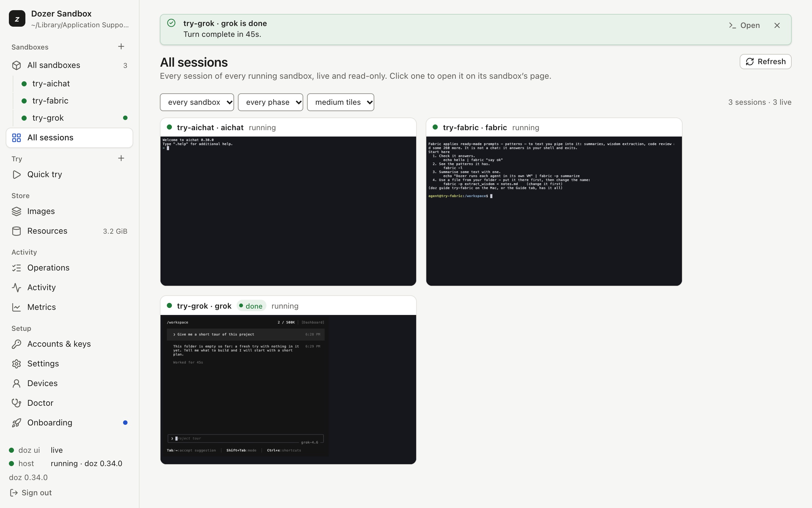Viewport: 812px width, 508px height.
Task: Click the Doctor stethoscope icon
Action: (x=16, y=403)
